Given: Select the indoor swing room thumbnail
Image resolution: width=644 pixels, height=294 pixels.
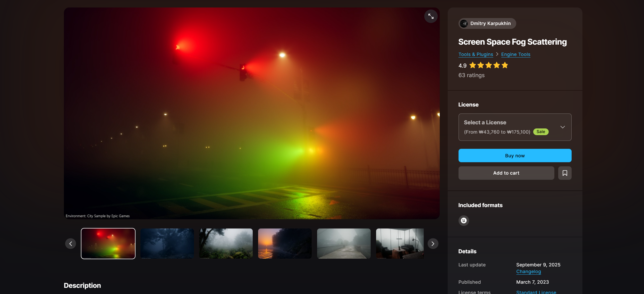Looking at the screenshot, I should 400,243.
